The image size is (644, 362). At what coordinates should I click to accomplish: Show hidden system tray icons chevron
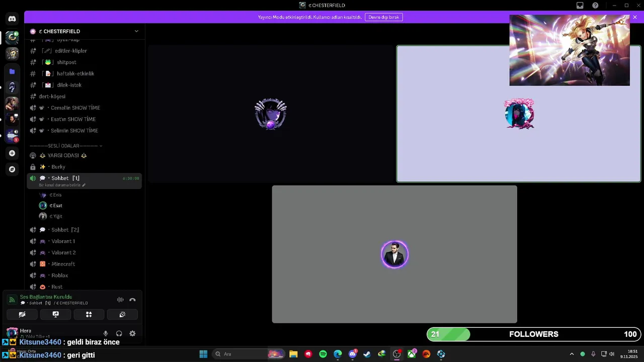click(572, 354)
